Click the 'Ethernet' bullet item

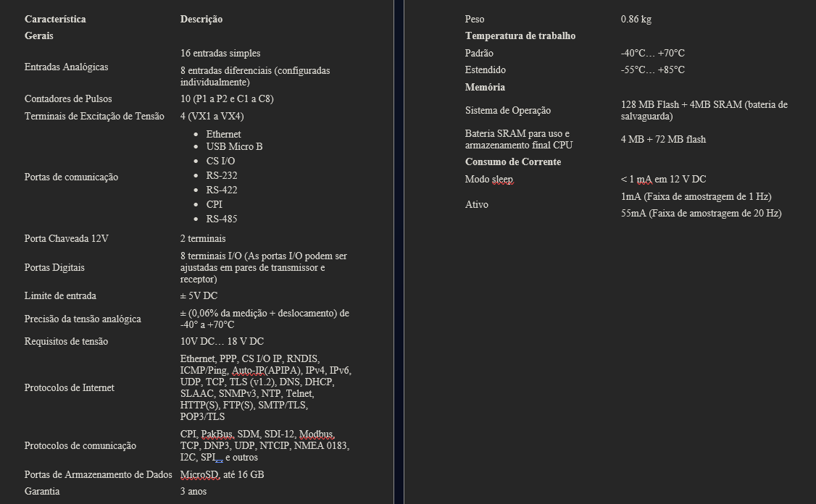pyautogui.click(x=223, y=134)
